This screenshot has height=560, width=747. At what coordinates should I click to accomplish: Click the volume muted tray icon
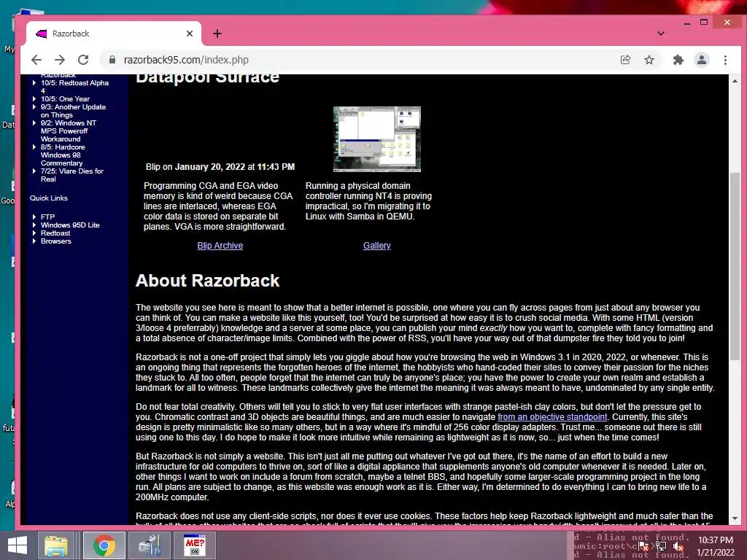click(x=679, y=546)
